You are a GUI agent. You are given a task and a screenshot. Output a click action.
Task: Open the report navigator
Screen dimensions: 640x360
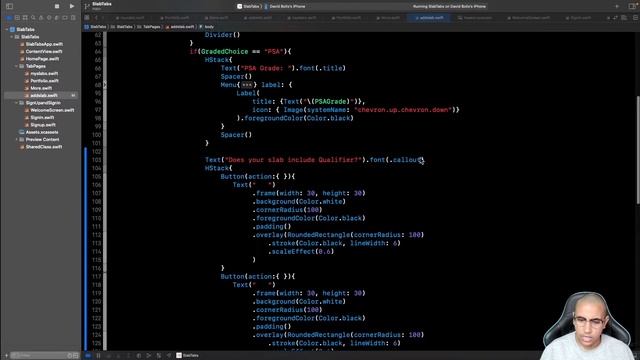tap(73, 18)
